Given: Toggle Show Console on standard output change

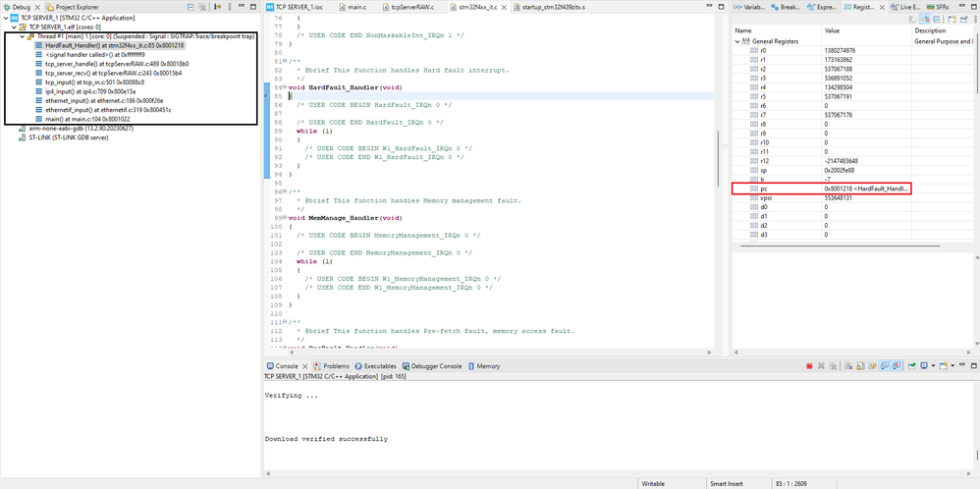Looking at the screenshot, I should pyautogui.click(x=884, y=366).
